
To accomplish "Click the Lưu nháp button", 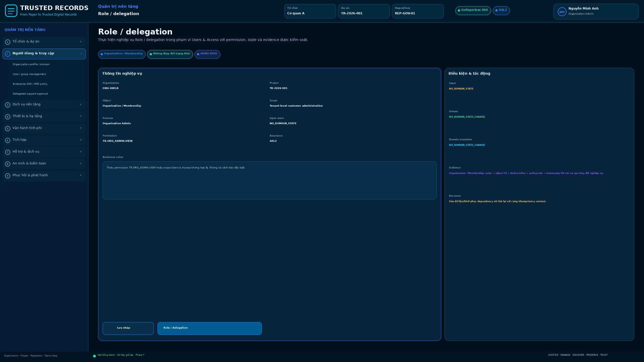I will tap(128, 328).
